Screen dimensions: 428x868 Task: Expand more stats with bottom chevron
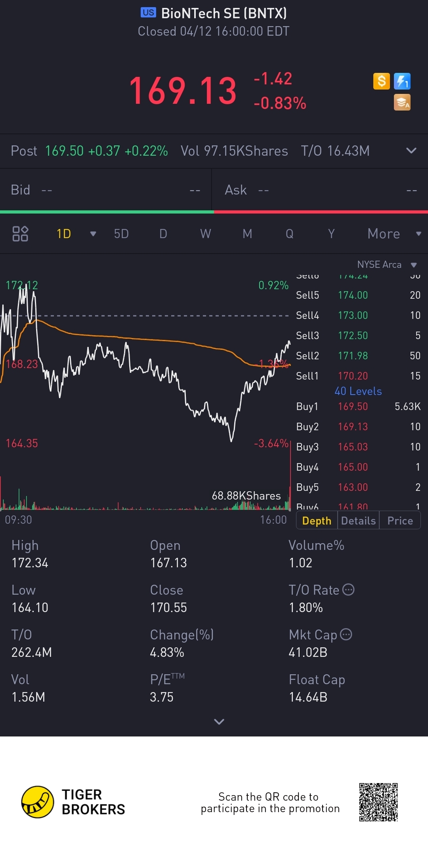coord(219,721)
